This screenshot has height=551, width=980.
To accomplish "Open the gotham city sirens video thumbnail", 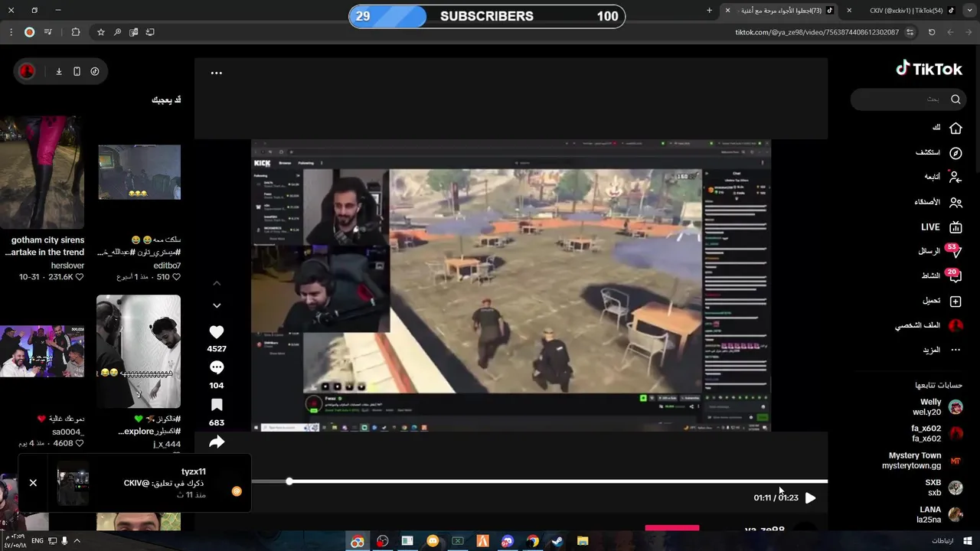I will coord(42,172).
